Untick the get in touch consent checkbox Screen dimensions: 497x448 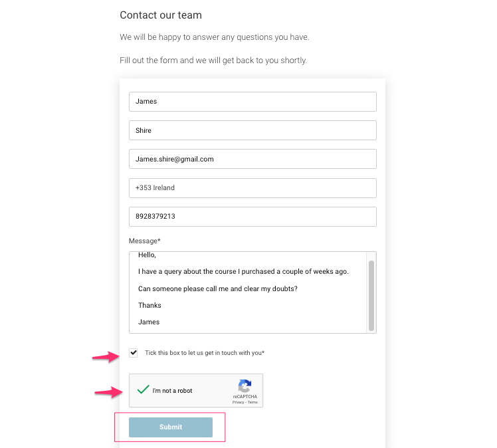[x=134, y=353]
